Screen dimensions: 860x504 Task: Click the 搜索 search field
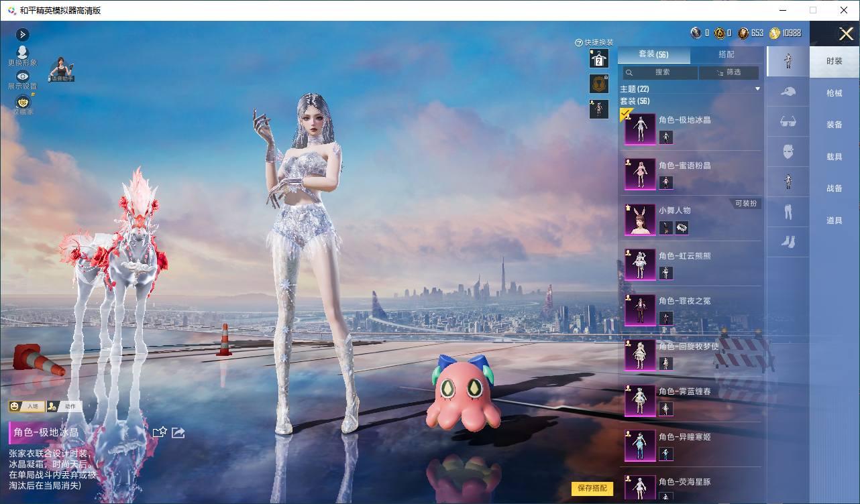659,72
